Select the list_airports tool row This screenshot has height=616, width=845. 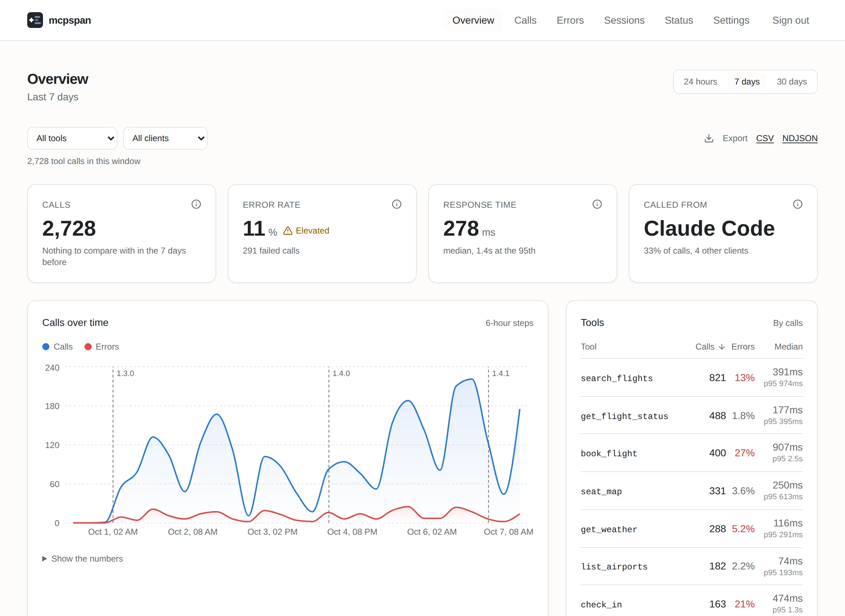click(691, 567)
